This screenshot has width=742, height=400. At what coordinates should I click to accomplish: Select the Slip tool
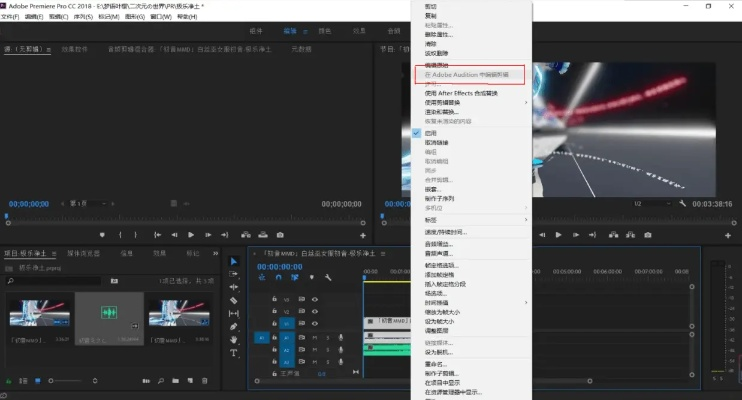[x=233, y=313]
